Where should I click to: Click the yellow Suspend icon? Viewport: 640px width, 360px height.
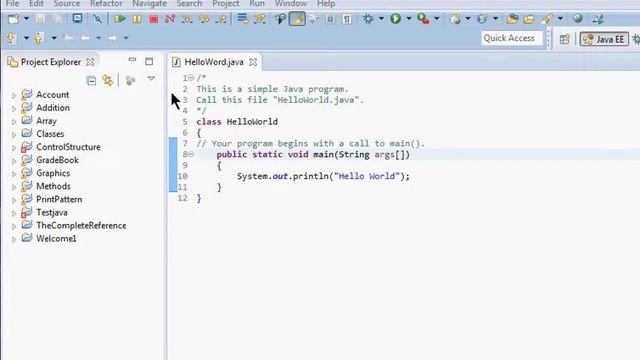(x=137, y=19)
